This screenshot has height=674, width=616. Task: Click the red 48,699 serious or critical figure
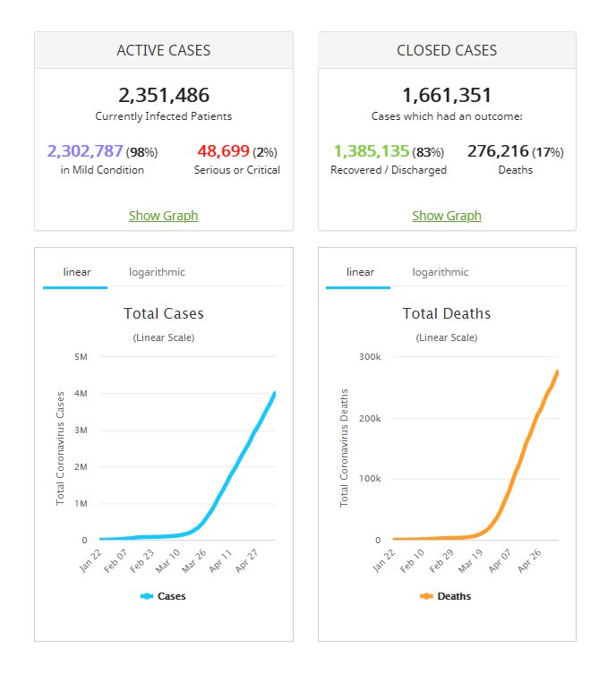click(x=221, y=151)
